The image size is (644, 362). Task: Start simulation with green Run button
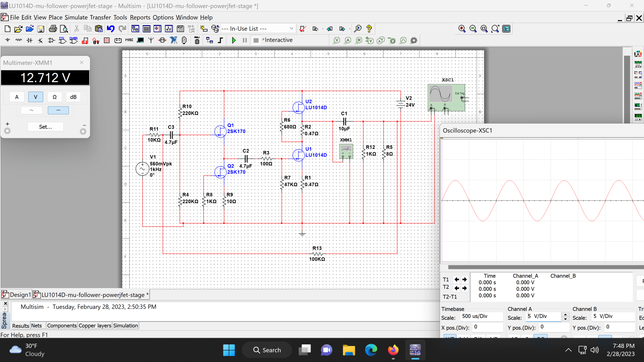pos(234,40)
